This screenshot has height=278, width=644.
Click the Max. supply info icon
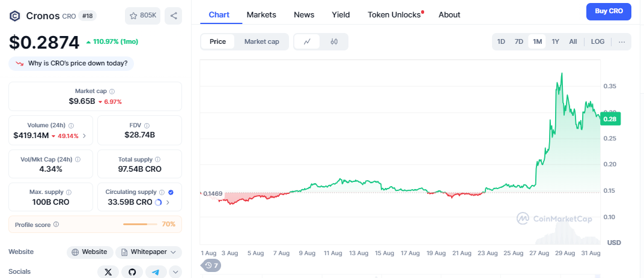[x=68, y=192]
